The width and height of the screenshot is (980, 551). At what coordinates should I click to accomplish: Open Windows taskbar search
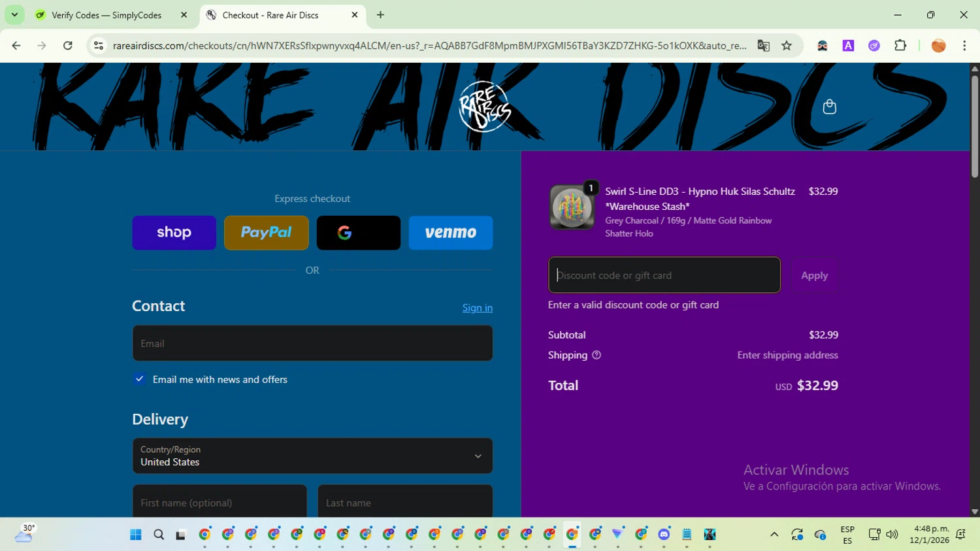159,535
